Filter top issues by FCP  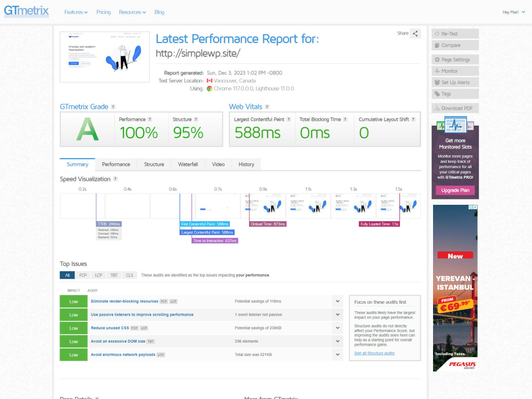(83, 275)
